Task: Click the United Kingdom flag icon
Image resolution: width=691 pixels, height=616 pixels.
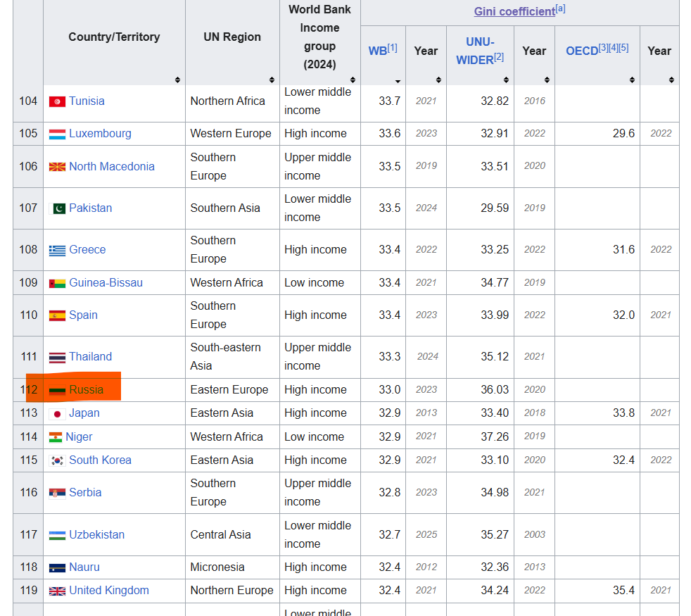Action: tap(57, 591)
